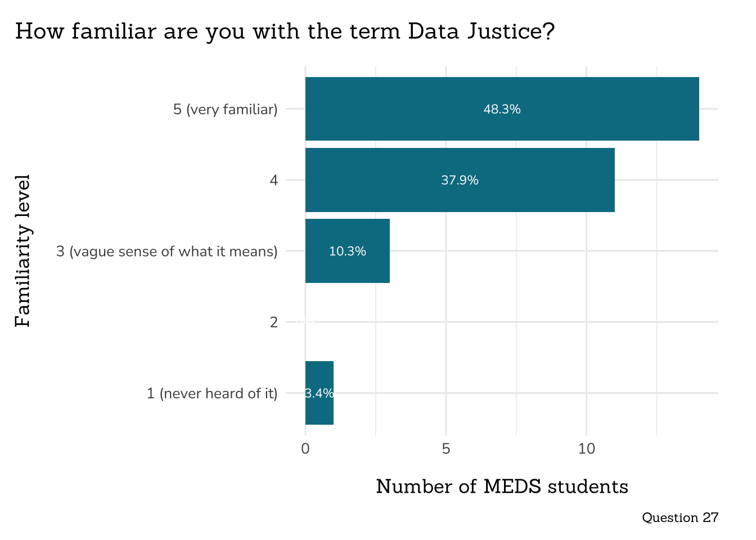Select the 10.3% data label

pos(348,251)
